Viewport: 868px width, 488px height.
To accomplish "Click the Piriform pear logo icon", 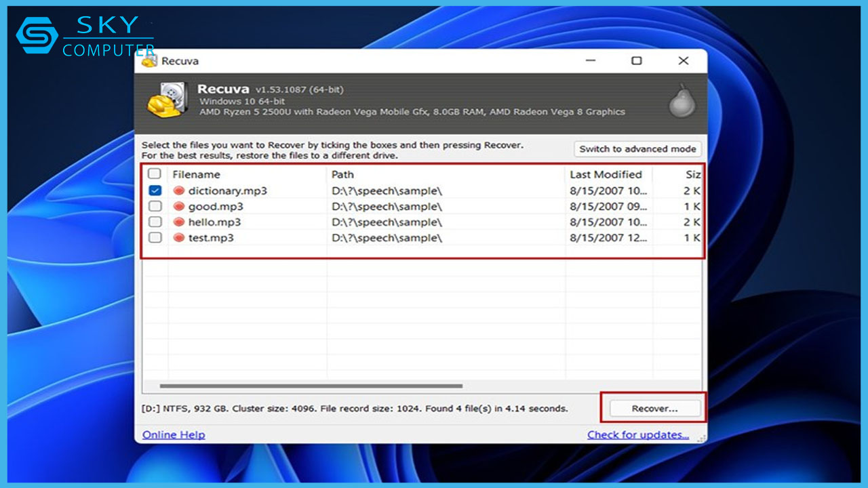I will click(x=682, y=102).
